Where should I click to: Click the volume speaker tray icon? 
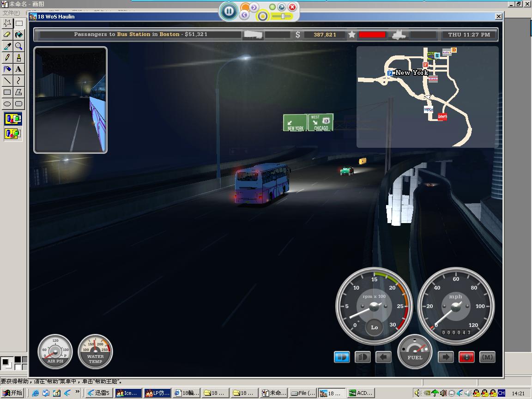click(x=417, y=393)
